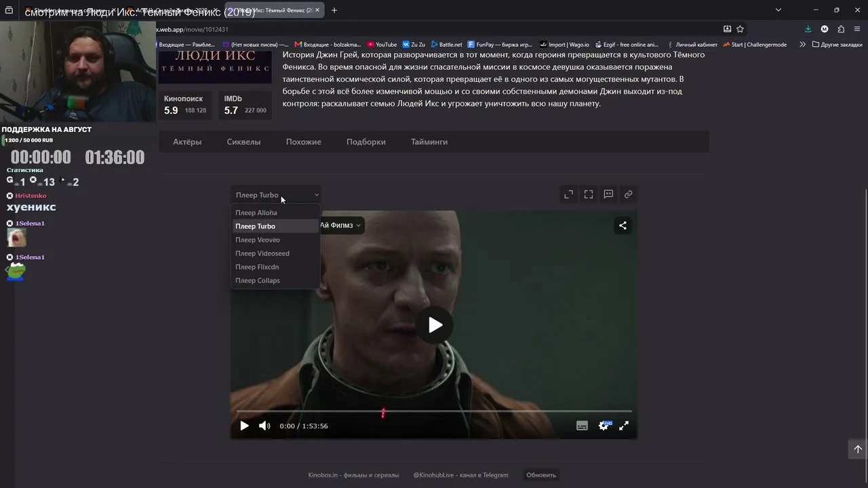The height and width of the screenshot is (488, 868).
Task: Open the extensions puzzle icon
Action: (x=841, y=29)
